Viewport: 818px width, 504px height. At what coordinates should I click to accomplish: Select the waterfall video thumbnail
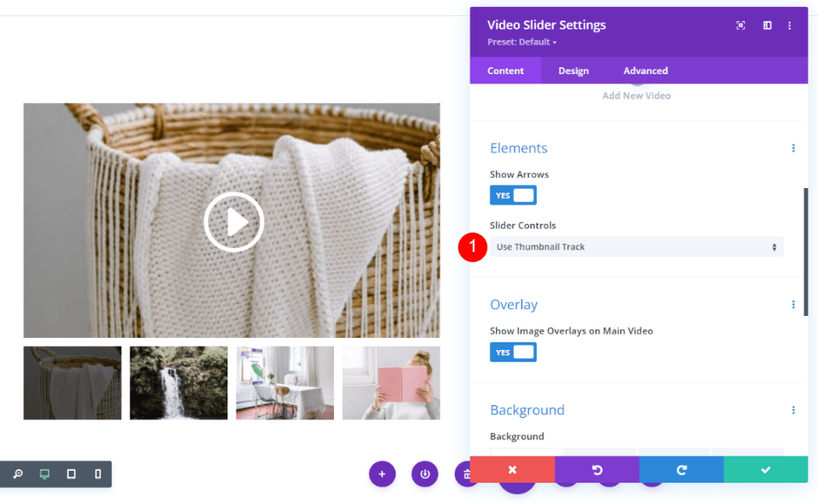click(178, 383)
